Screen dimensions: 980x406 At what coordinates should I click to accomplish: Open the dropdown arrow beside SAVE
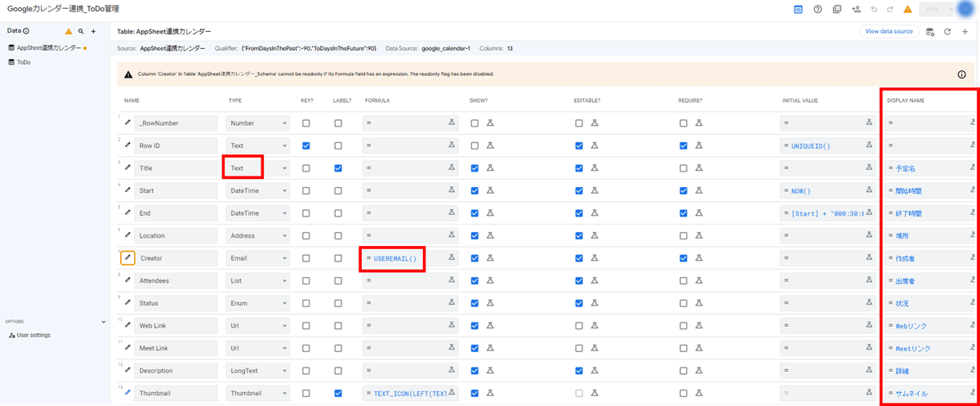[x=951, y=9]
